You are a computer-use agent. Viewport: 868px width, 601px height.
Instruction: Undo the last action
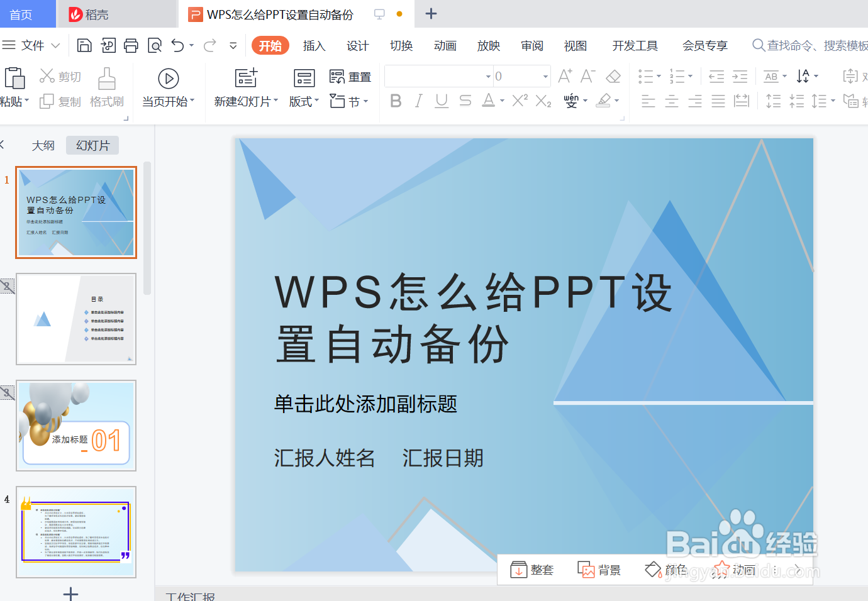click(178, 45)
